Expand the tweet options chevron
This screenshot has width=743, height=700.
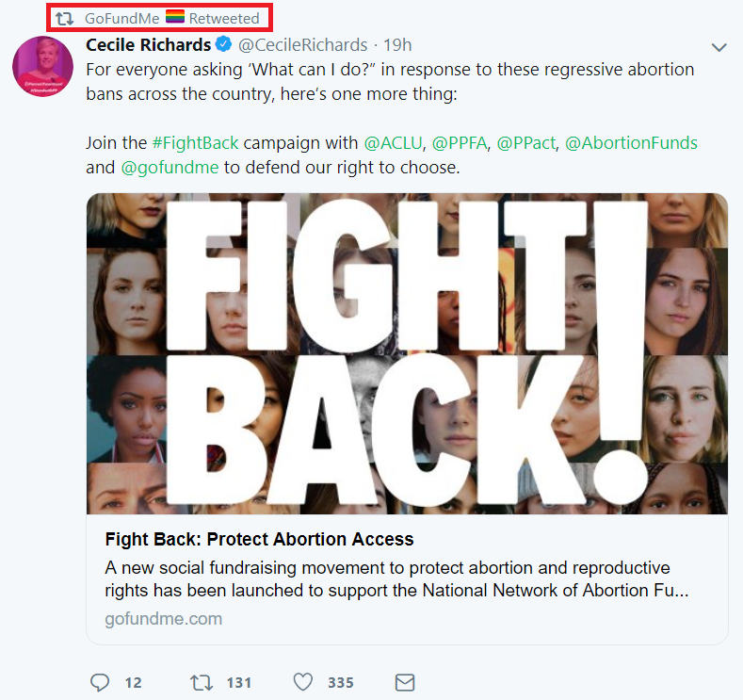click(719, 47)
